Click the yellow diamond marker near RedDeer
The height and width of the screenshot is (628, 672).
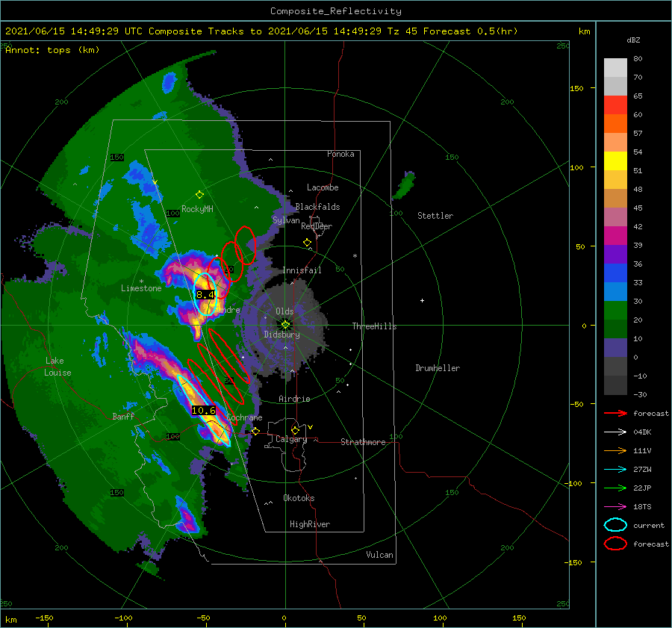(307, 243)
